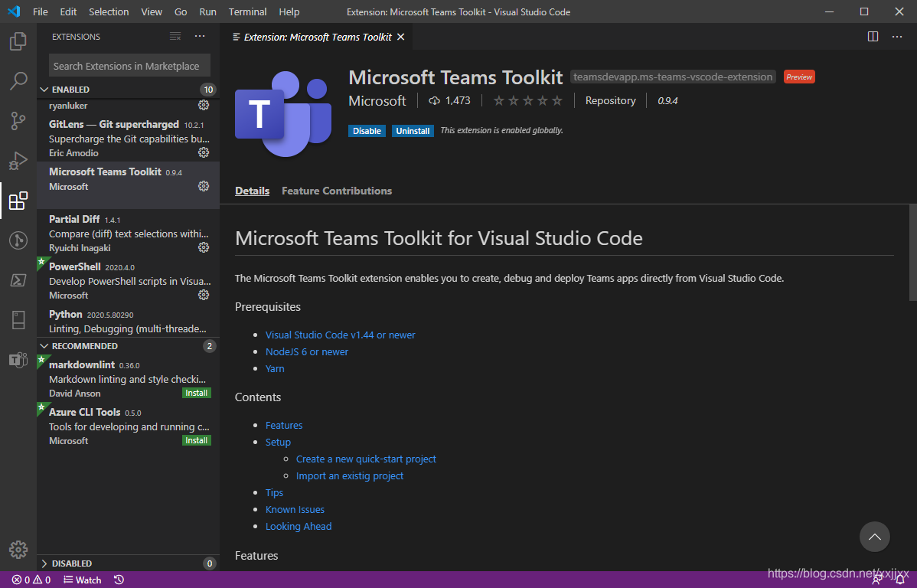917x588 pixels.
Task: Open Create a new quick-start project link
Action: [x=366, y=459]
